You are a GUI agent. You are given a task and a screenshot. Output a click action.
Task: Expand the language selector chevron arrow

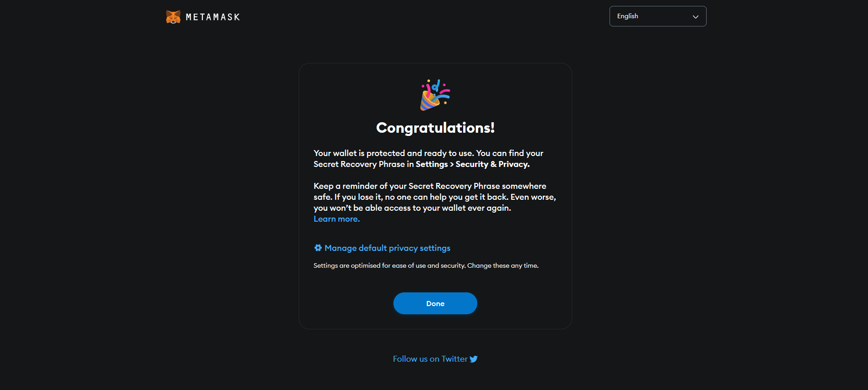click(696, 17)
